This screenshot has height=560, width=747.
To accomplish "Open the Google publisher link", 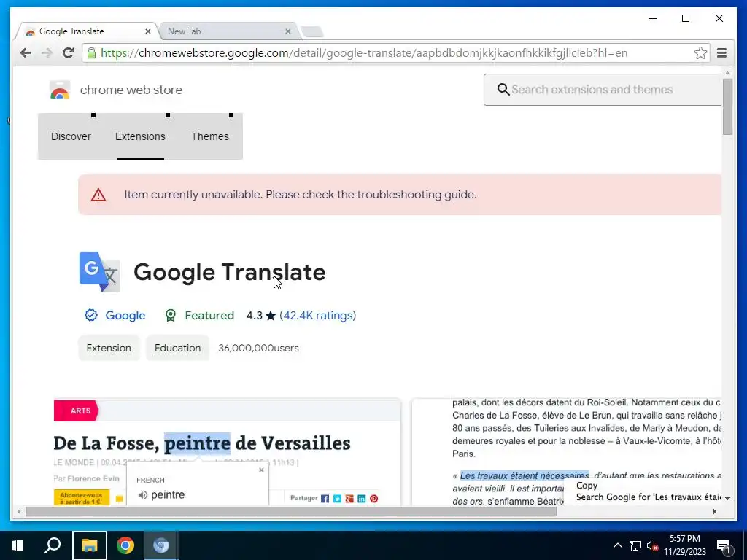I will (125, 315).
